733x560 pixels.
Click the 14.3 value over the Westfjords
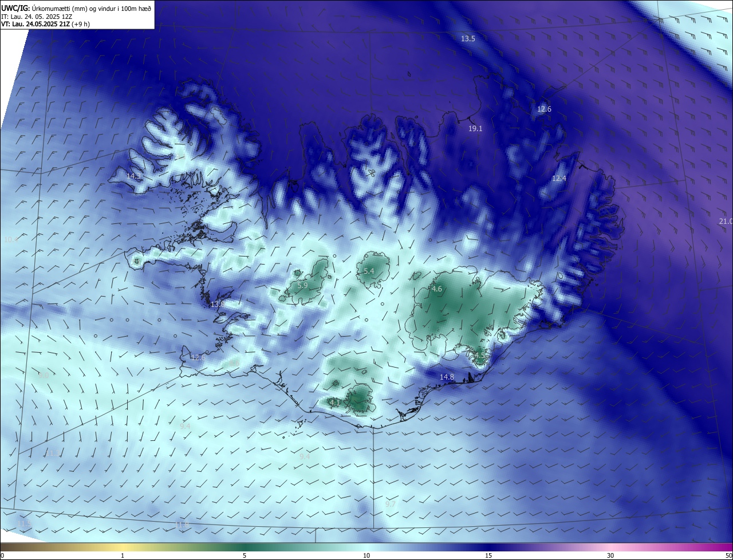(x=133, y=176)
